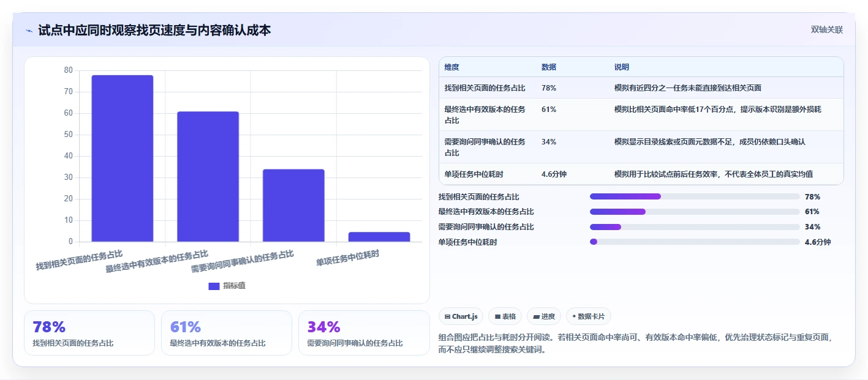
Task: Click the 找到相关页面的任务占比 bar in chart
Action: pyautogui.click(x=123, y=158)
